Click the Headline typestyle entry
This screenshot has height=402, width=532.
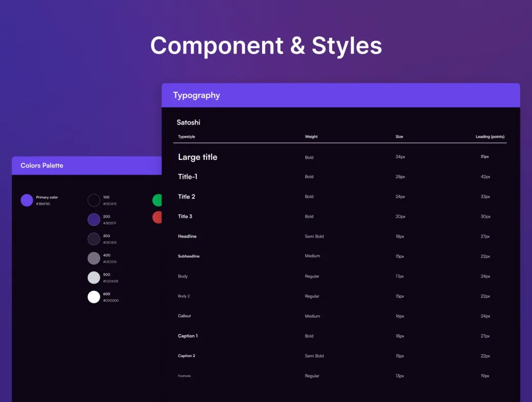187,237
